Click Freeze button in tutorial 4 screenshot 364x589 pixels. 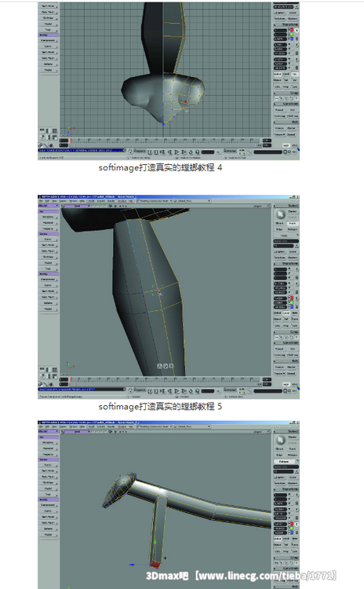279,128
